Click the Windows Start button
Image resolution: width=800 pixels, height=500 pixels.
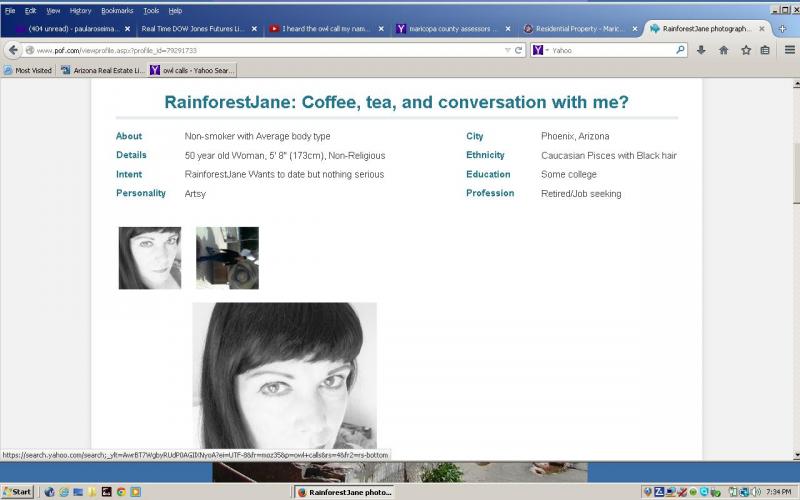[17, 492]
